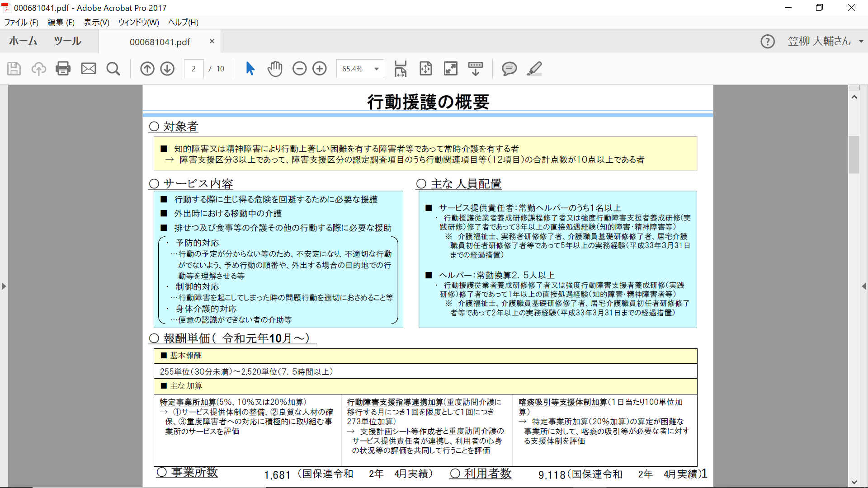This screenshot has height=488, width=868.
Task: Click the 利用者数 heading
Action: [481, 474]
